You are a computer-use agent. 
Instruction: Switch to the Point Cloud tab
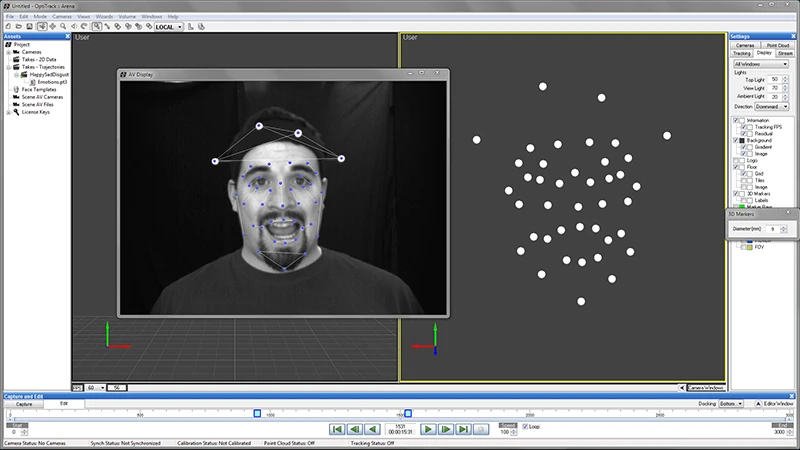coord(778,45)
